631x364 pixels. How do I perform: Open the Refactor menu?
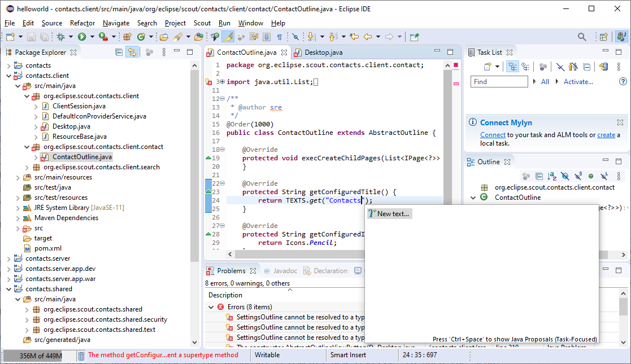point(82,23)
